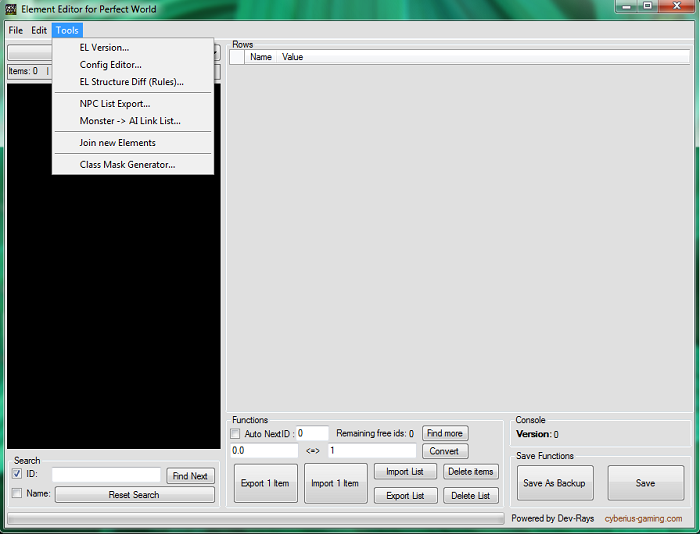700x534 pixels.
Task: Click the conversion field containing 1
Action: click(372, 451)
